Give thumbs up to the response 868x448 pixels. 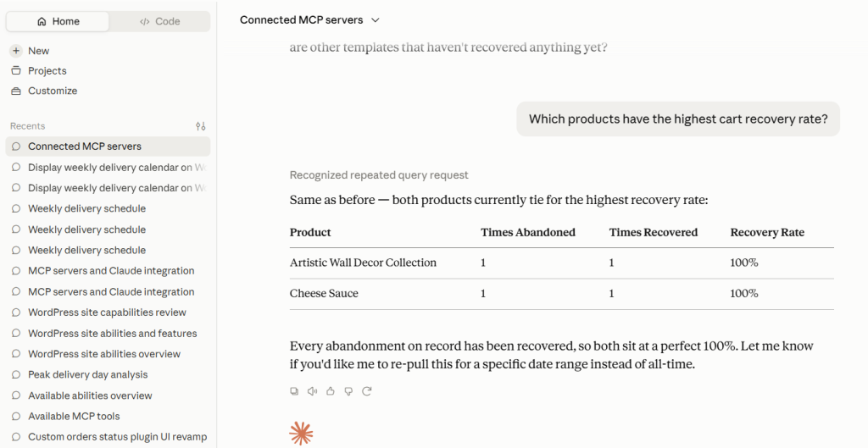pyautogui.click(x=331, y=391)
